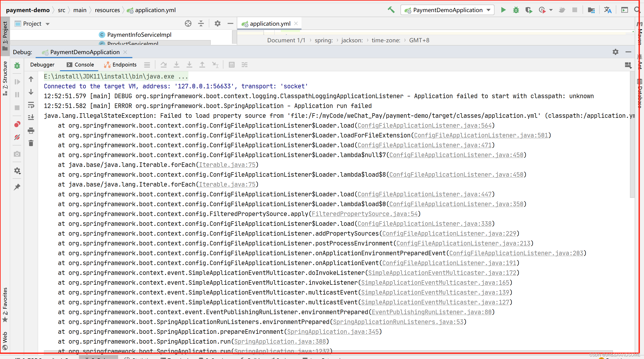The height and width of the screenshot is (359, 644).
Task: Click 'spring:' in the YAML breadcrumb
Action: click(x=324, y=40)
